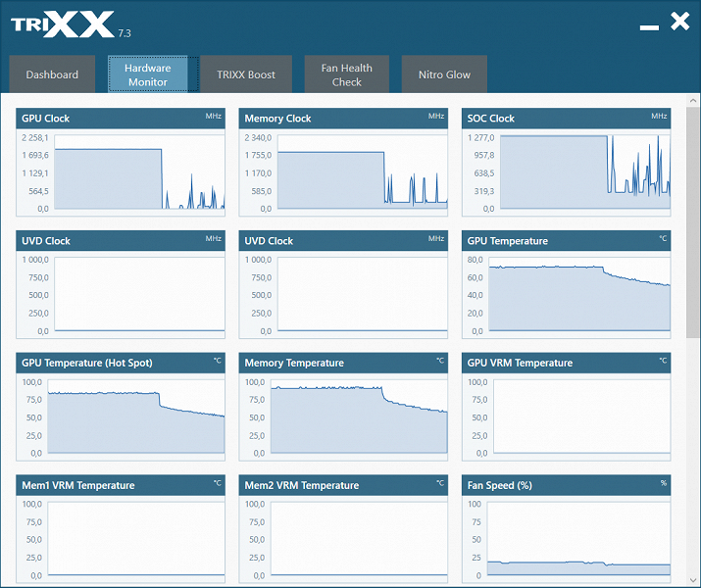Open the Fan Health Check tab
Viewport: 701px width, 588px height.
pyautogui.click(x=346, y=74)
